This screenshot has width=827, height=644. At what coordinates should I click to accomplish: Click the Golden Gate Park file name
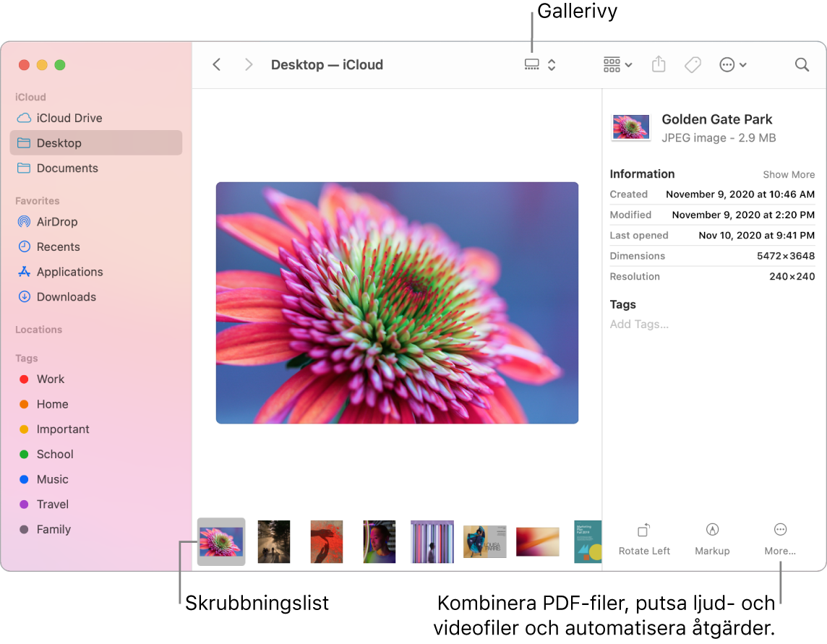(717, 119)
